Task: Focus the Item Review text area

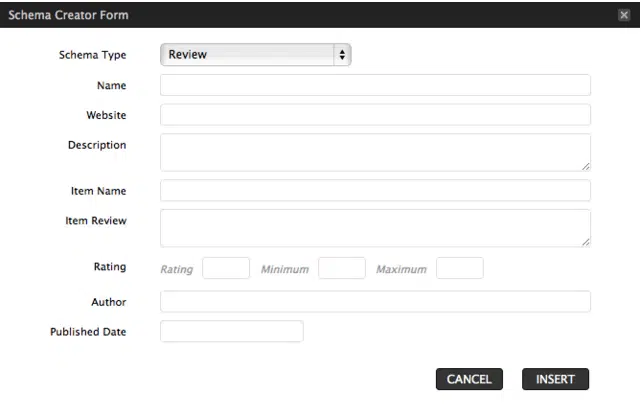Action: pyautogui.click(x=375, y=227)
